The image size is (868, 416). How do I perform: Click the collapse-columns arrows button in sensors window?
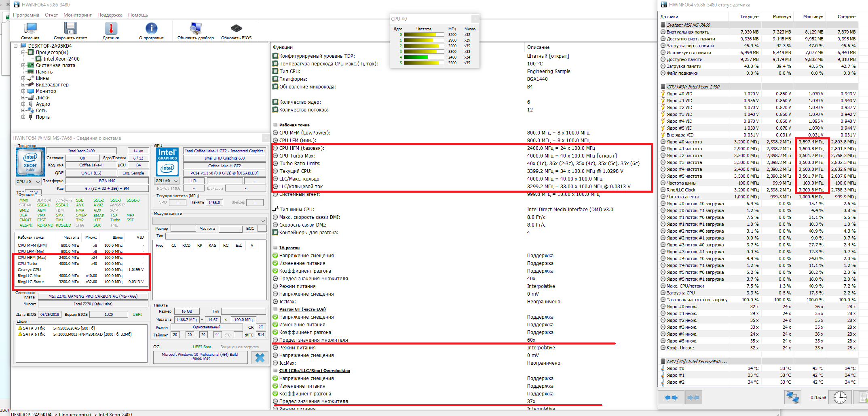pyautogui.click(x=693, y=397)
